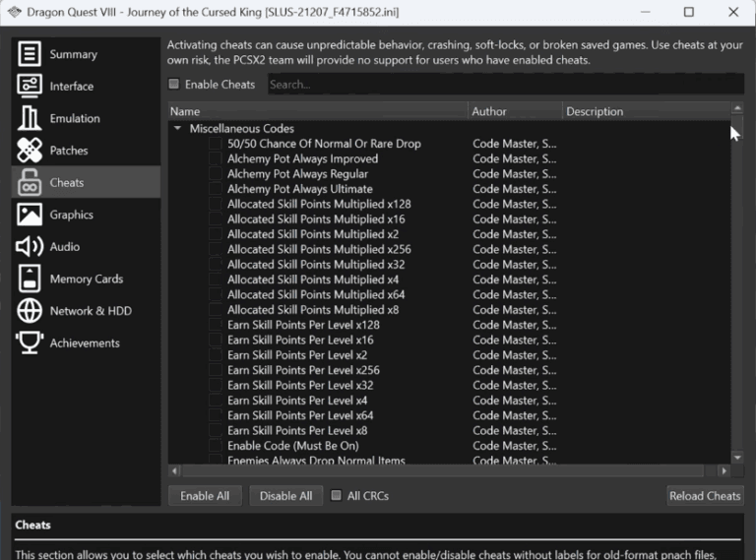Click the Reload Cheats button
The height and width of the screenshot is (560, 756).
705,495
